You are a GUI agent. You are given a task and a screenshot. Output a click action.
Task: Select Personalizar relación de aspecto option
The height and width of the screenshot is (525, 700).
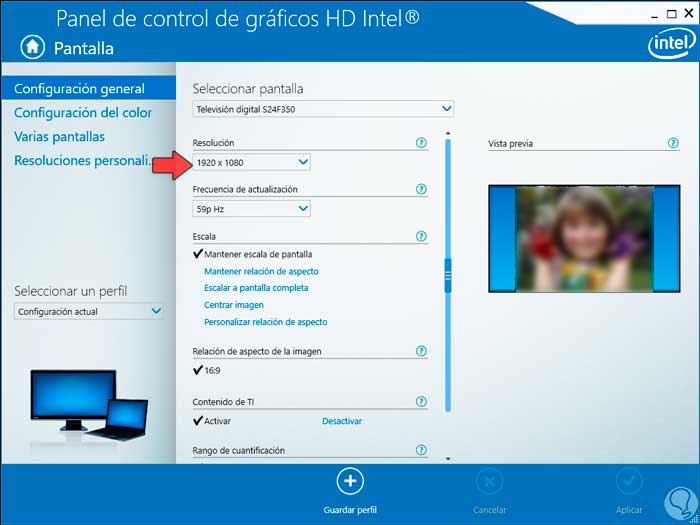(266, 322)
